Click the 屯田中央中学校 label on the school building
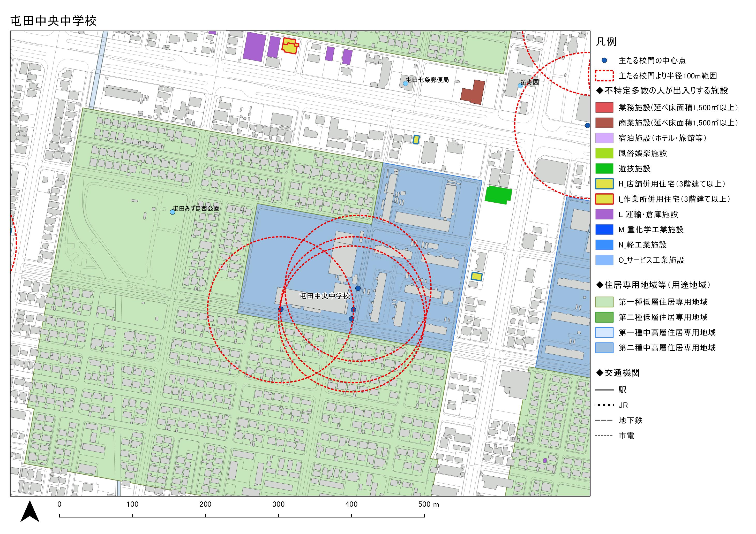756x534 pixels. coord(325,296)
